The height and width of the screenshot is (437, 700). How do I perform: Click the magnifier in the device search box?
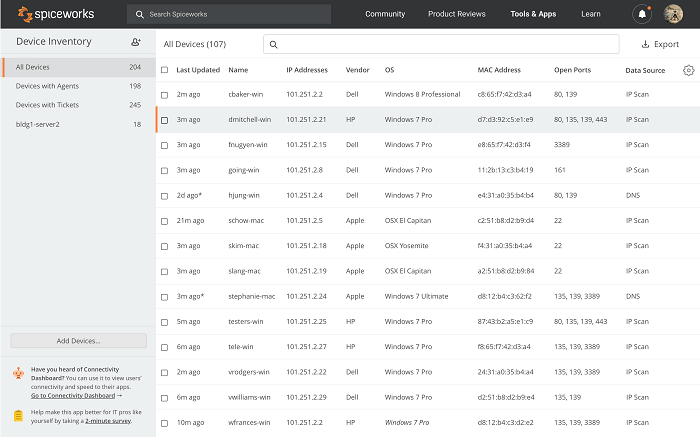pos(274,44)
